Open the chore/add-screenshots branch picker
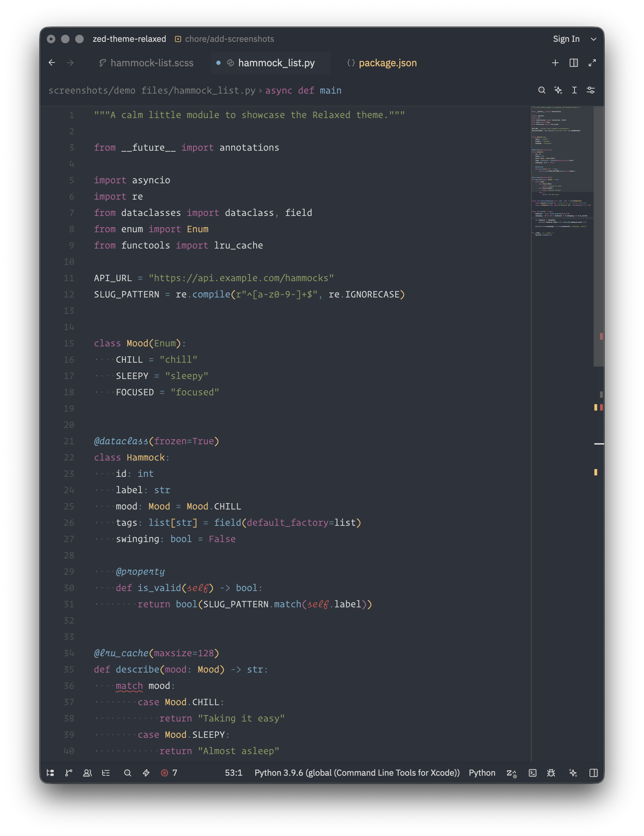644x836 pixels. pos(224,39)
